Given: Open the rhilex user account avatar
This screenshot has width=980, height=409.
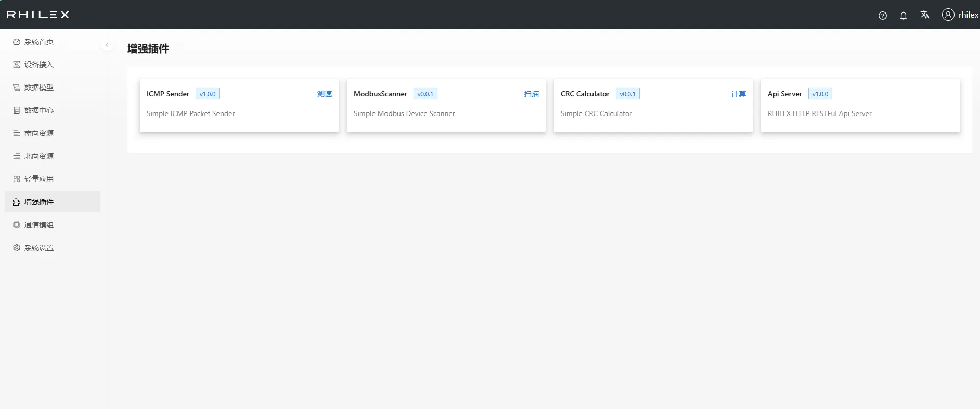Looking at the screenshot, I should pos(948,15).
